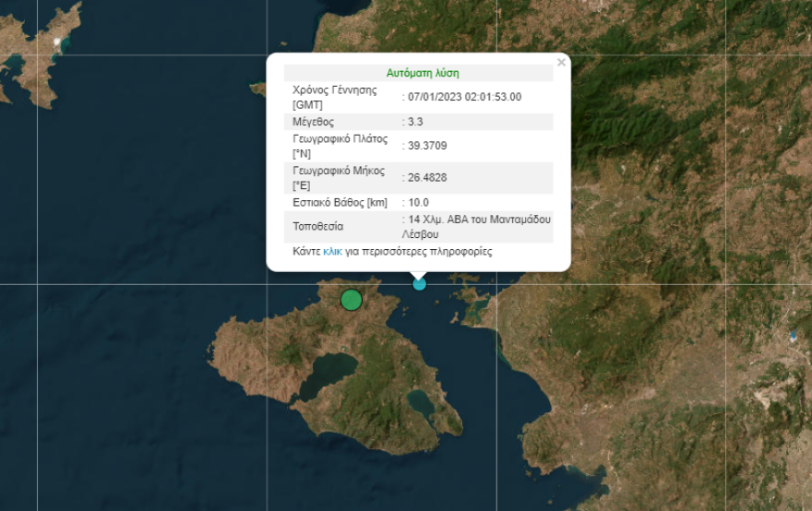Select the 'Χρόνος Γέννησης [GMT]' label
The image size is (812, 511).
tap(335, 98)
